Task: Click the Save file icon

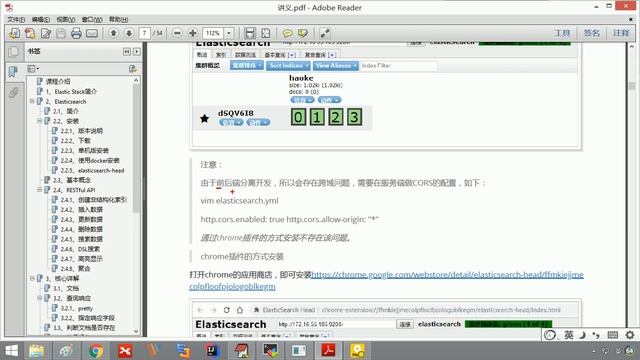Action: pyautogui.click(x=61, y=33)
